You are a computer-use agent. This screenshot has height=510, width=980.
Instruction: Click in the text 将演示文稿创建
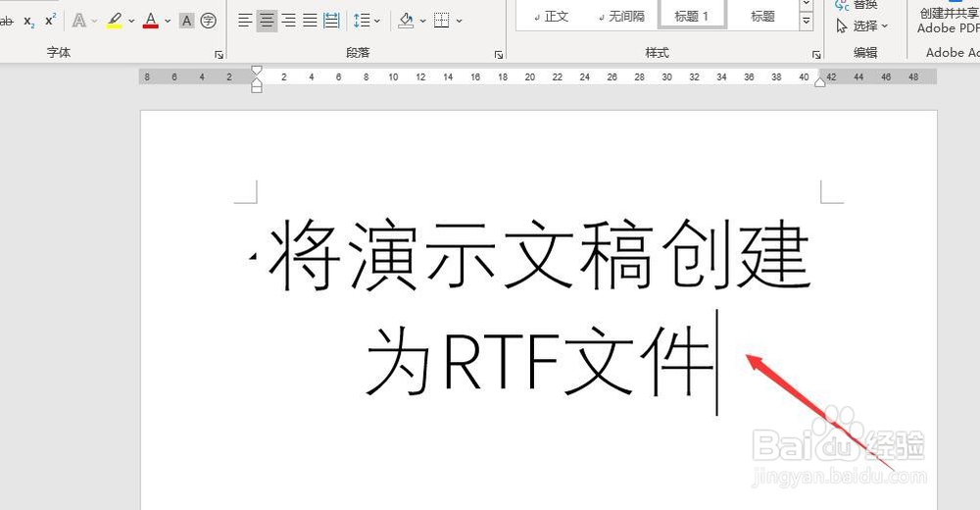(x=539, y=255)
